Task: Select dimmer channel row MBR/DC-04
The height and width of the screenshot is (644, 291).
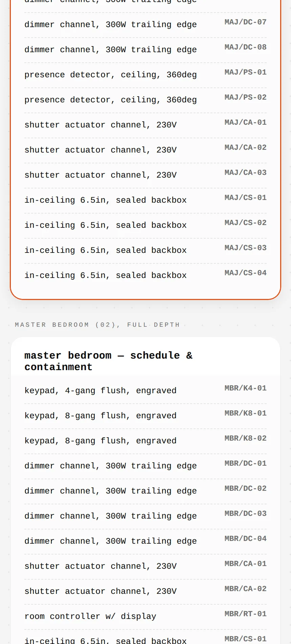Action: (145, 542)
